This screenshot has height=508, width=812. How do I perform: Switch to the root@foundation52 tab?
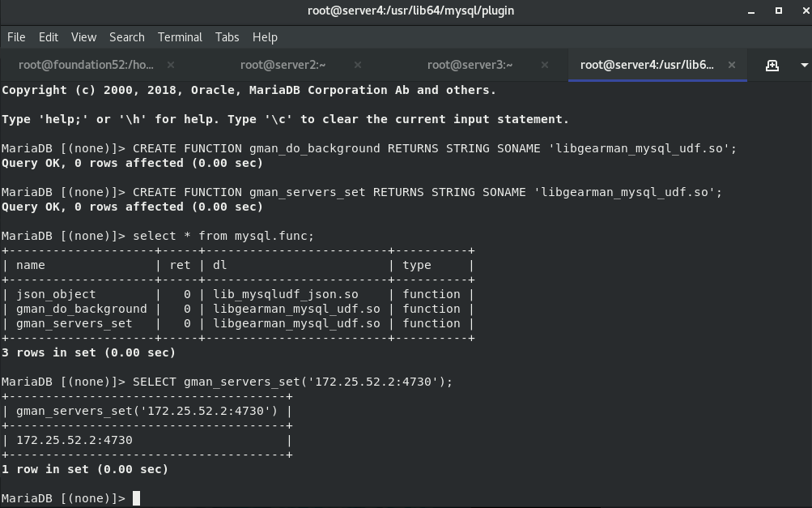click(86, 65)
